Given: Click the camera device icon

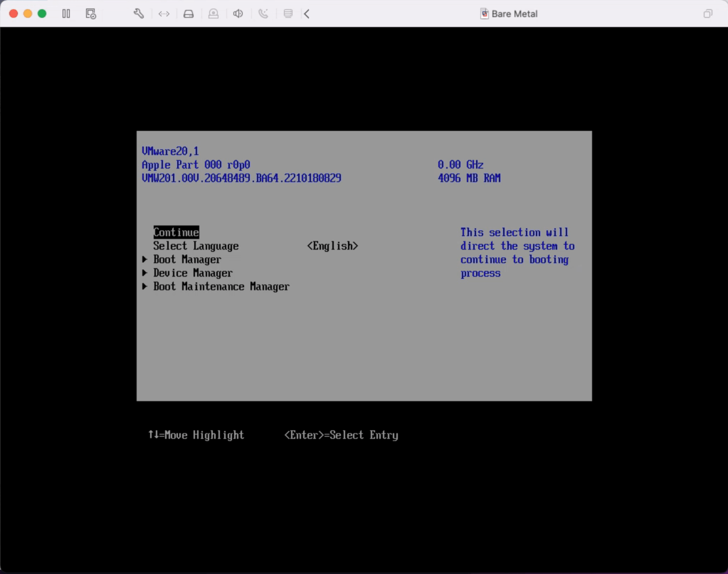Looking at the screenshot, I should click(213, 14).
